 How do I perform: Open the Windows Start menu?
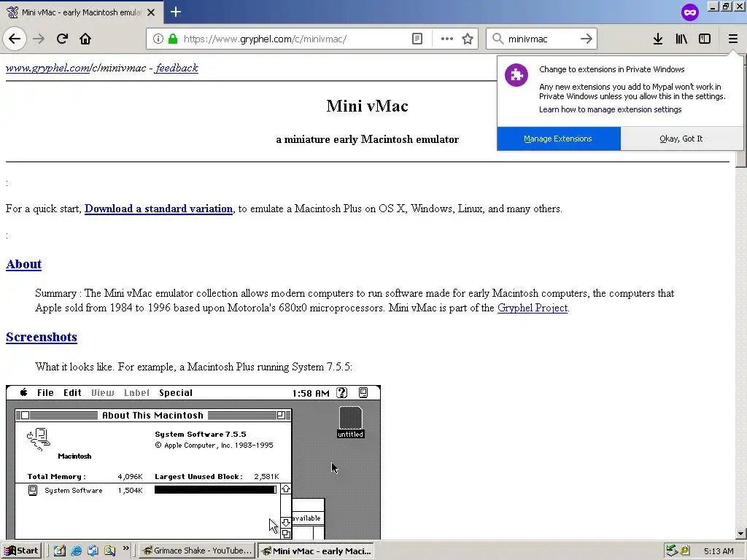[21, 551]
